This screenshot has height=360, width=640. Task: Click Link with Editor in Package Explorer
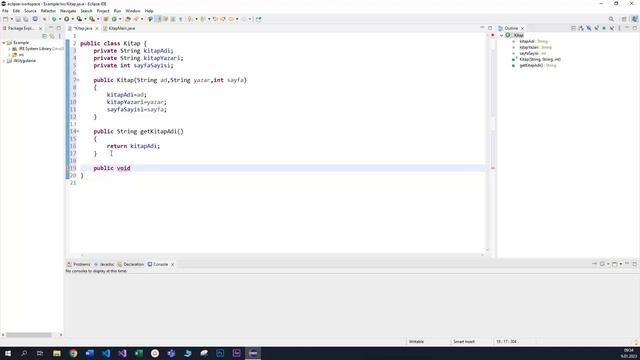coord(52,36)
